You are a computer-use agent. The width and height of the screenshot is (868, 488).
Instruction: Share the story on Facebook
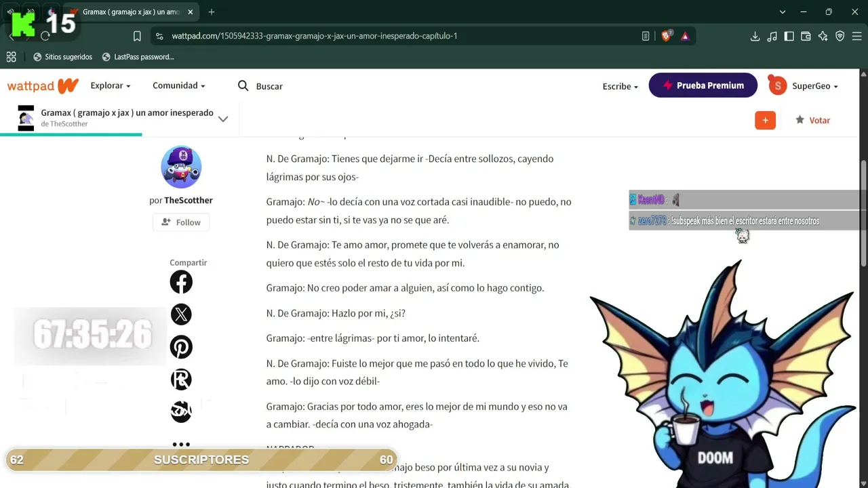pos(181,282)
